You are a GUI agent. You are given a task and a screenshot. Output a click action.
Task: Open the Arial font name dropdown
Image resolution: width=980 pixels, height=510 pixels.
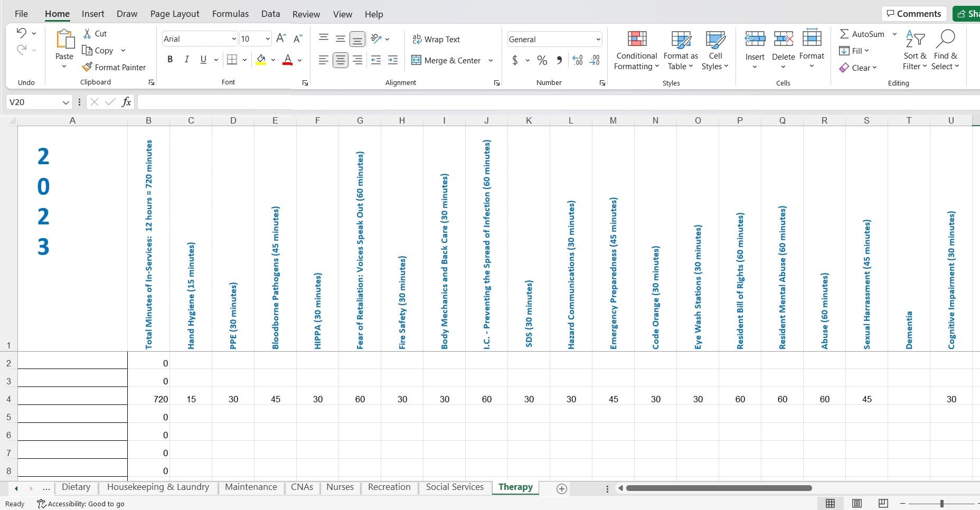coord(233,39)
